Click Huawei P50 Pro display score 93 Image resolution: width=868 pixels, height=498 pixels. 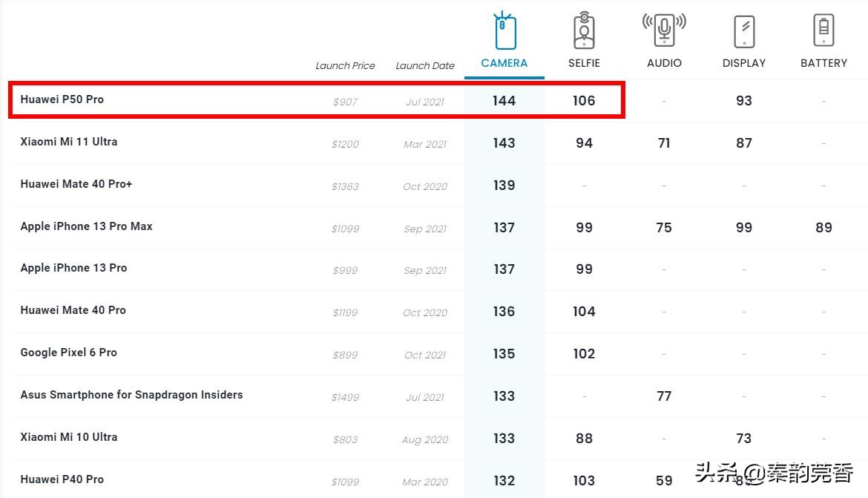click(744, 101)
